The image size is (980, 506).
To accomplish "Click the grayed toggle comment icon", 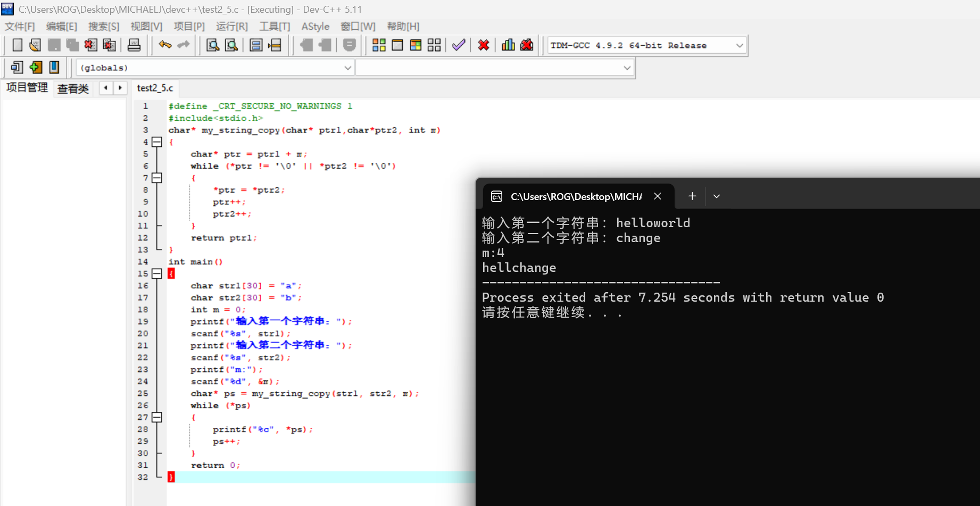I will (350, 45).
